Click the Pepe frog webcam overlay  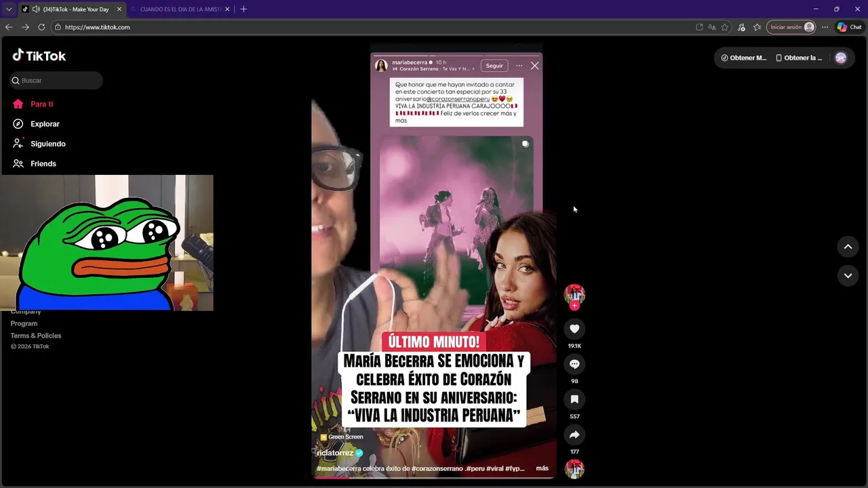click(x=106, y=243)
